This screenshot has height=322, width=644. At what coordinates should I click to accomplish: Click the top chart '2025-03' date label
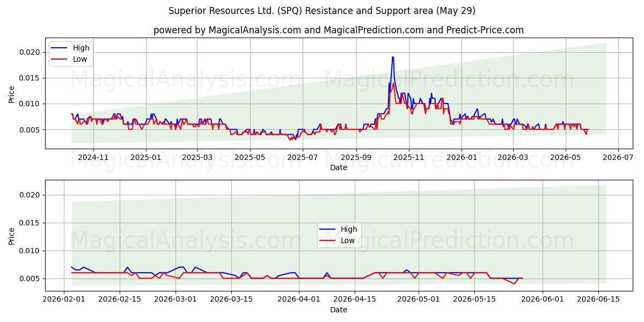pyautogui.click(x=197, y=158)
